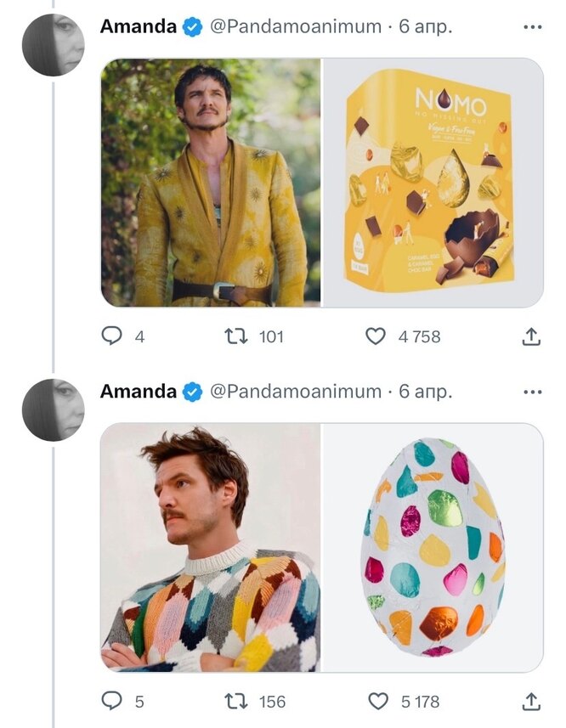
Task: Open @Pandamoanimum handle in second tweet
Action: pos(296,391)
